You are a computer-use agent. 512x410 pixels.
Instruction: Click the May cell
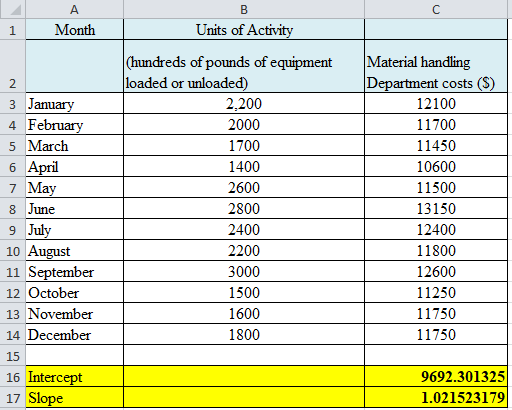click(74, 188)
